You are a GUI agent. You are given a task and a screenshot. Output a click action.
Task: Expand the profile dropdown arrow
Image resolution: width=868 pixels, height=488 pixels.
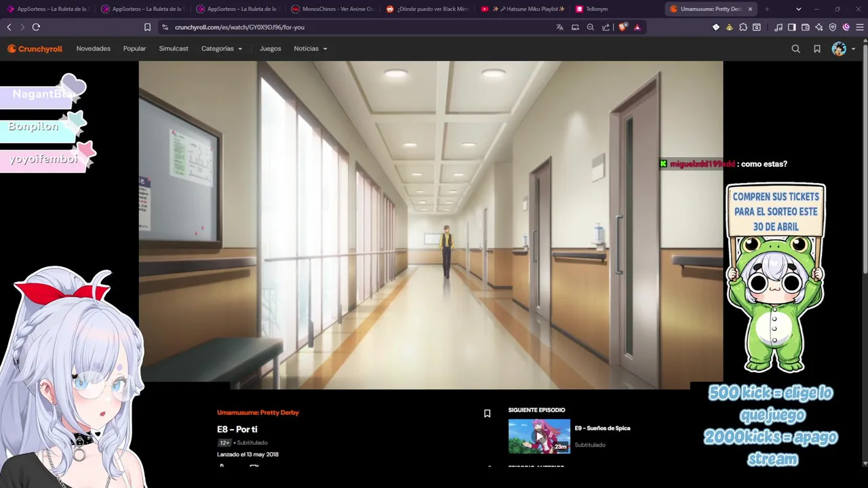(x=853, y=49)
